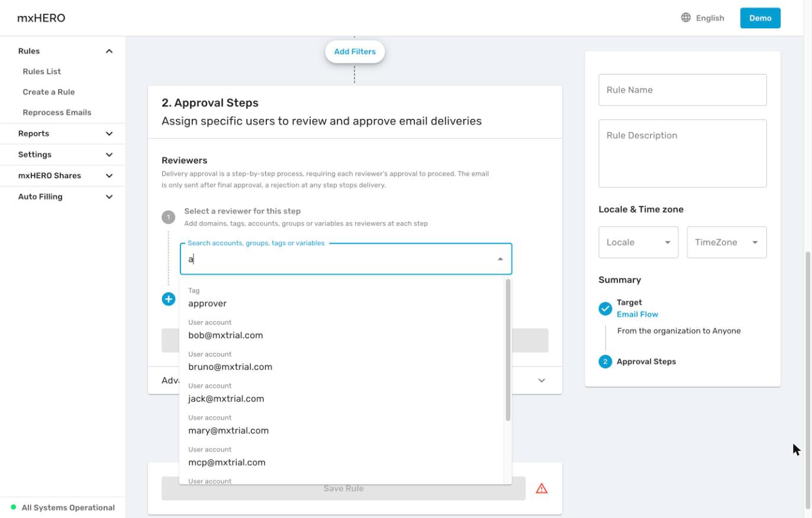Collapse the reviewer search dropdown arrow
This screenshot has width=812, height=518.
click(x=500, y=259)
